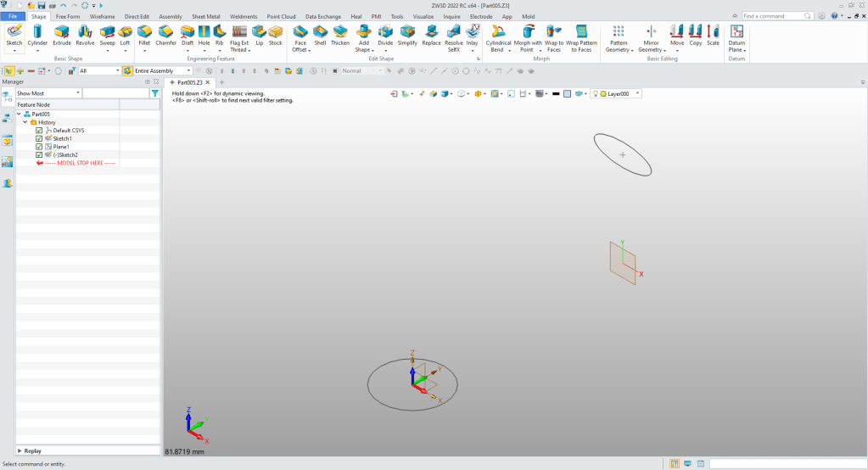
Task: Choose the Fillet feature tool
Action: coord(144,34)
